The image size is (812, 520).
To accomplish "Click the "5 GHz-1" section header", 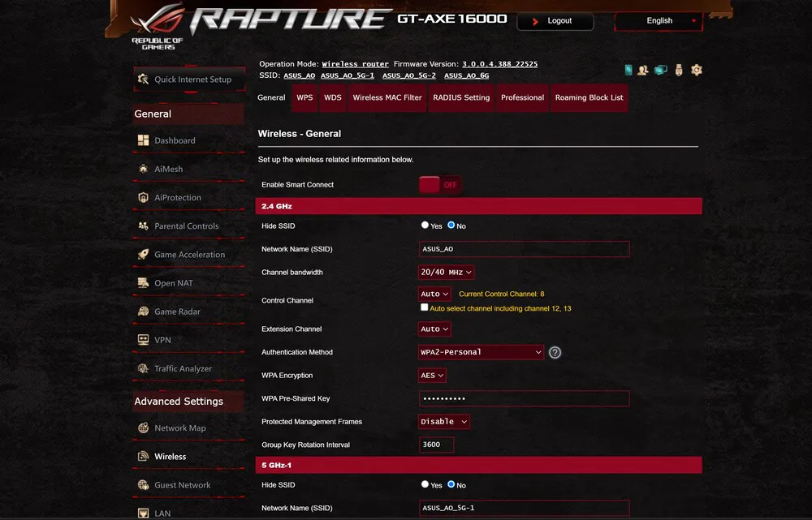I will [x=478, y=465].
